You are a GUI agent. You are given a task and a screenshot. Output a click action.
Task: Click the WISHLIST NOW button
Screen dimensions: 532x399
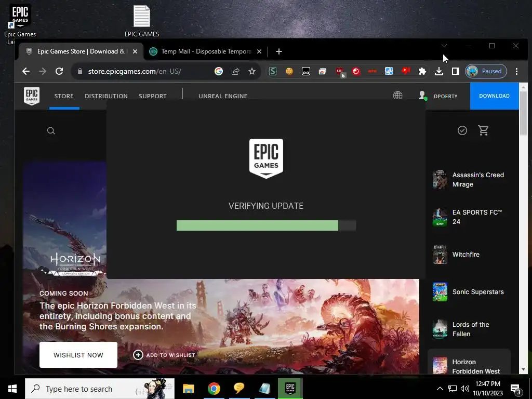pos(78,355)
